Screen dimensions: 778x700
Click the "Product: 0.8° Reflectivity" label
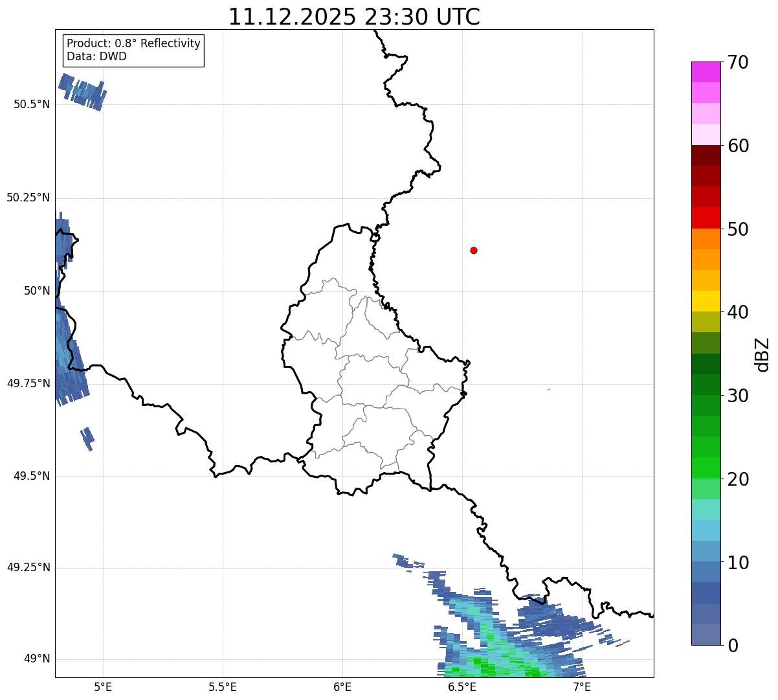134,43
